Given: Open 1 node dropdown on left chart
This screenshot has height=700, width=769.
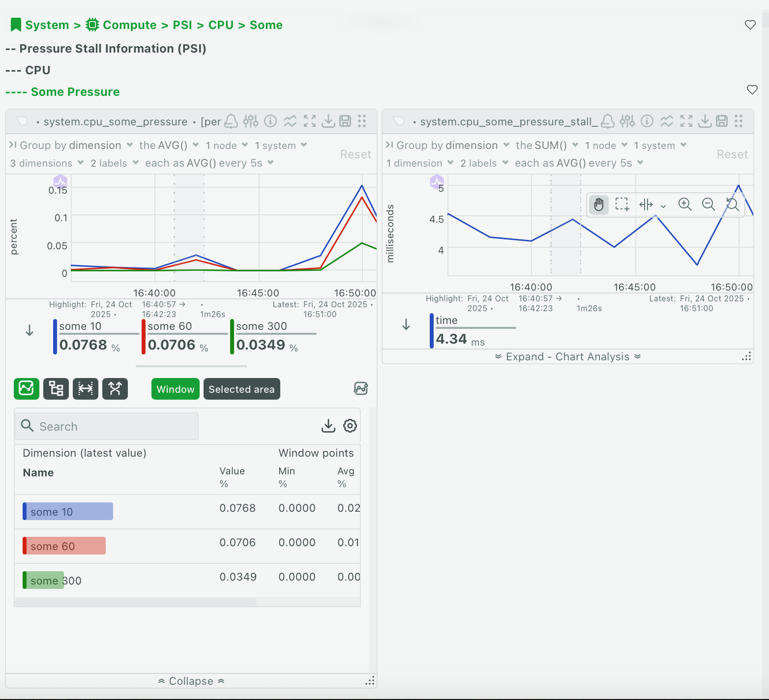Looking at the screenshot, I should point(227,145).
